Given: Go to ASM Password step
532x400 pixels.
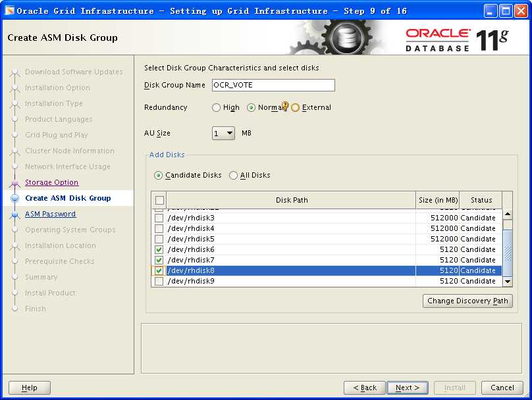Looking at the screenshot, I should 50,214.
